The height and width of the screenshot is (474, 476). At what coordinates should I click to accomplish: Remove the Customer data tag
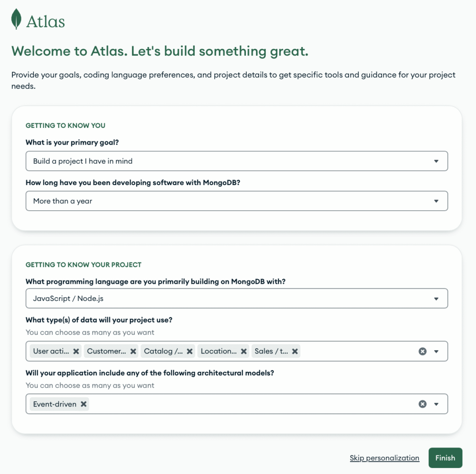[x=133, y=351]
